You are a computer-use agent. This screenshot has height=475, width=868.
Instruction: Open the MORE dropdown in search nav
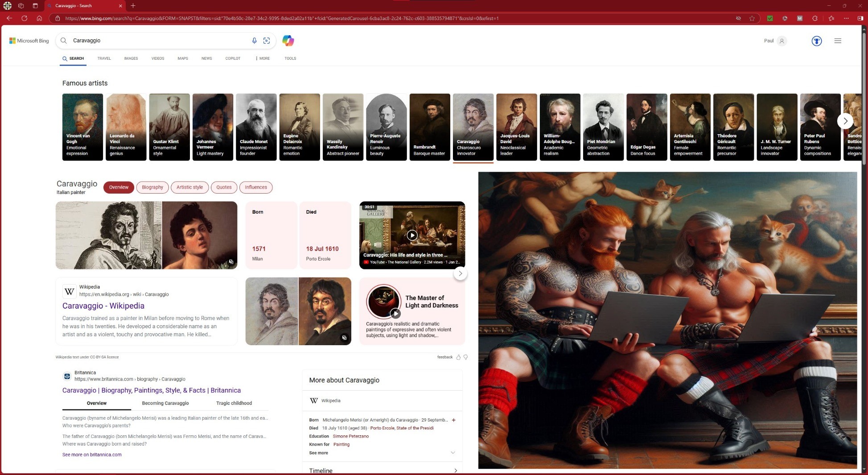coord(263,58)
